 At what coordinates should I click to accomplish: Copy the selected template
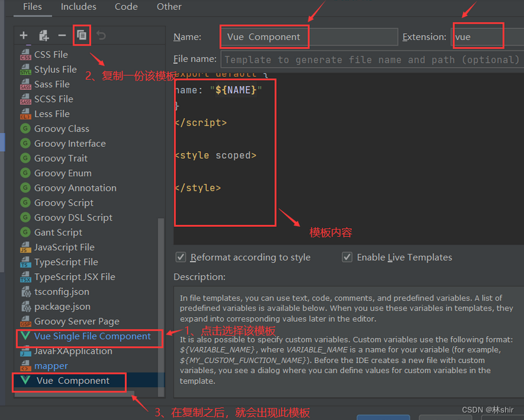82,35
